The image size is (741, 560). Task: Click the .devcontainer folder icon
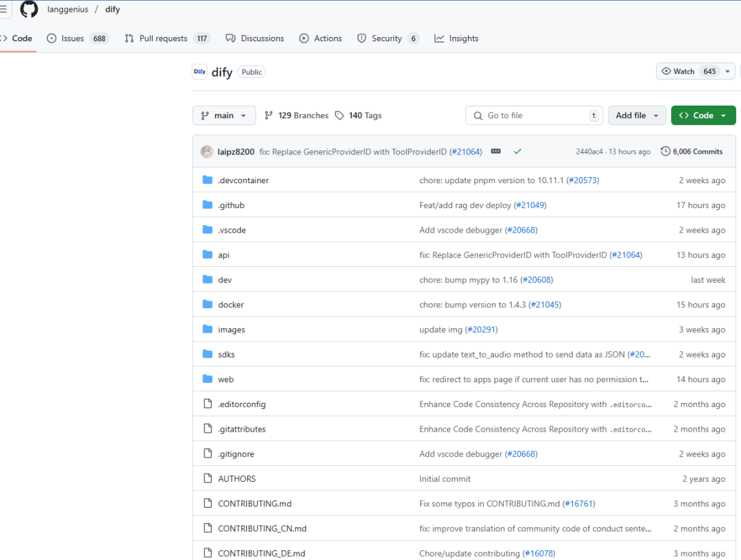207,180
